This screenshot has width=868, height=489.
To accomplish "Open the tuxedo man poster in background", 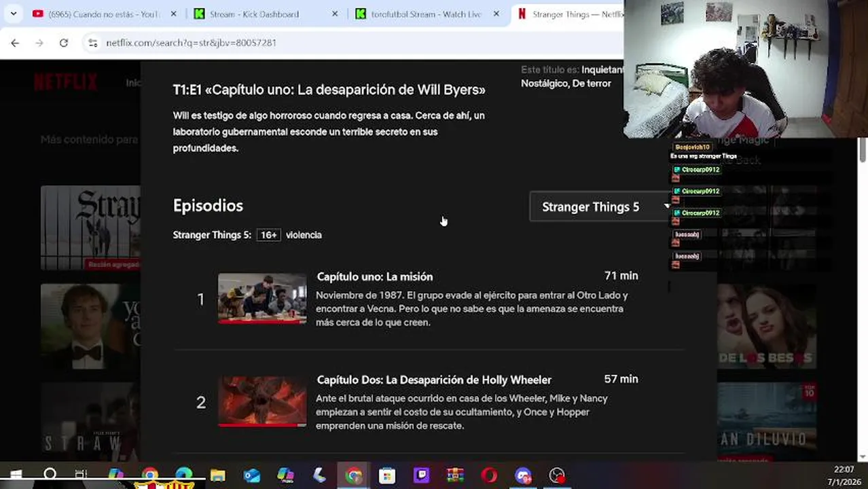I will click(90, 325).
